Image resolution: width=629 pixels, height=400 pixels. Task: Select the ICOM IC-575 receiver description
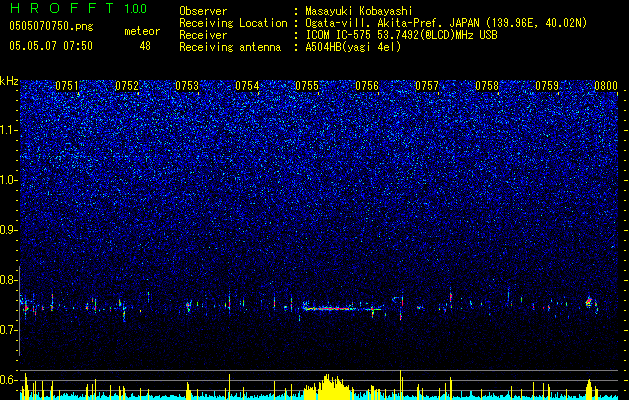[401, 35]
